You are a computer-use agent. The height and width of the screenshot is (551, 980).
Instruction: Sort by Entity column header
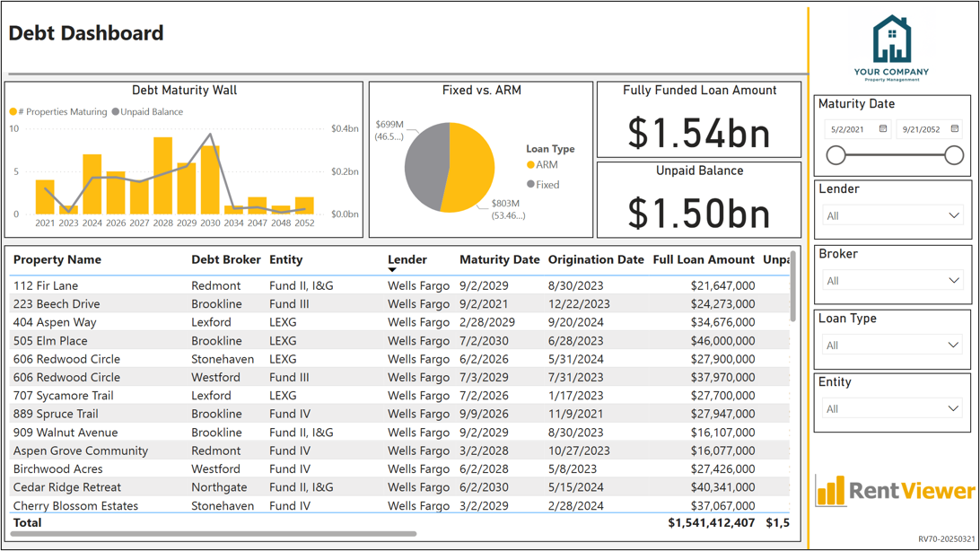pyautogui.click(x=285, y=260)
